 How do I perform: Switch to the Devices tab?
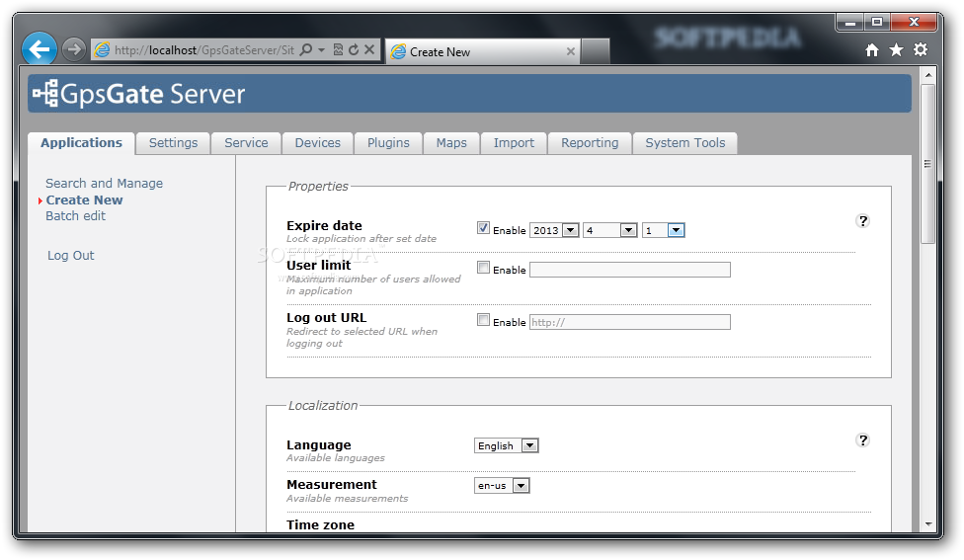tap(317, 142)
